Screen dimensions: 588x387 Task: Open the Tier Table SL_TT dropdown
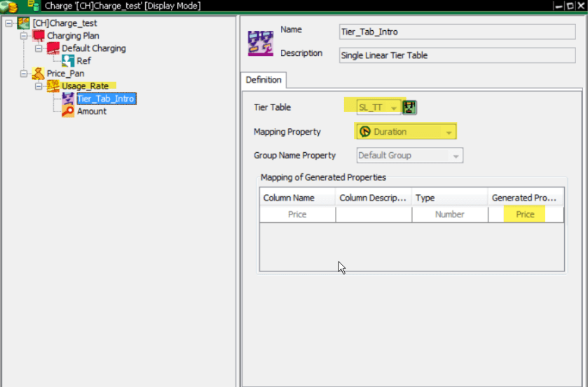click(x=393, y=108)
